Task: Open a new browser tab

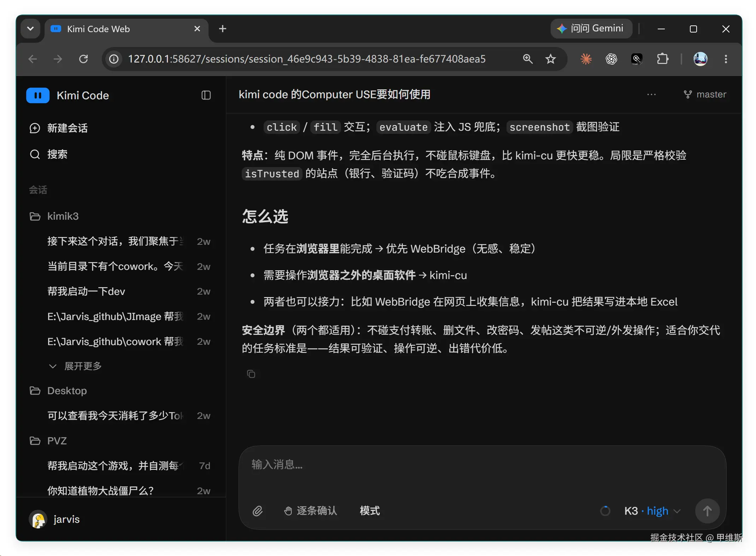Action: tap(222, 29)
